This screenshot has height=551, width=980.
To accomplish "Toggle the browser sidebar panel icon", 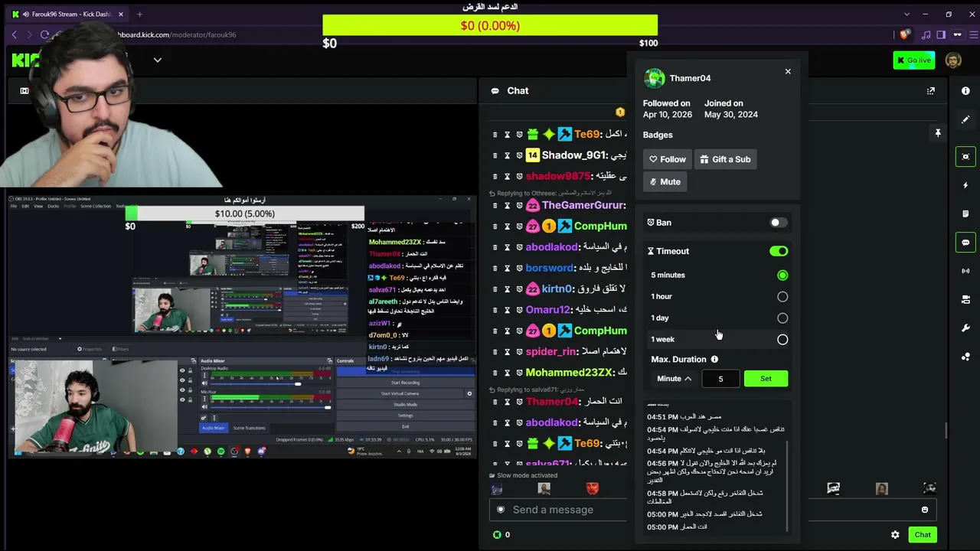I will click(x=942, y=34).
